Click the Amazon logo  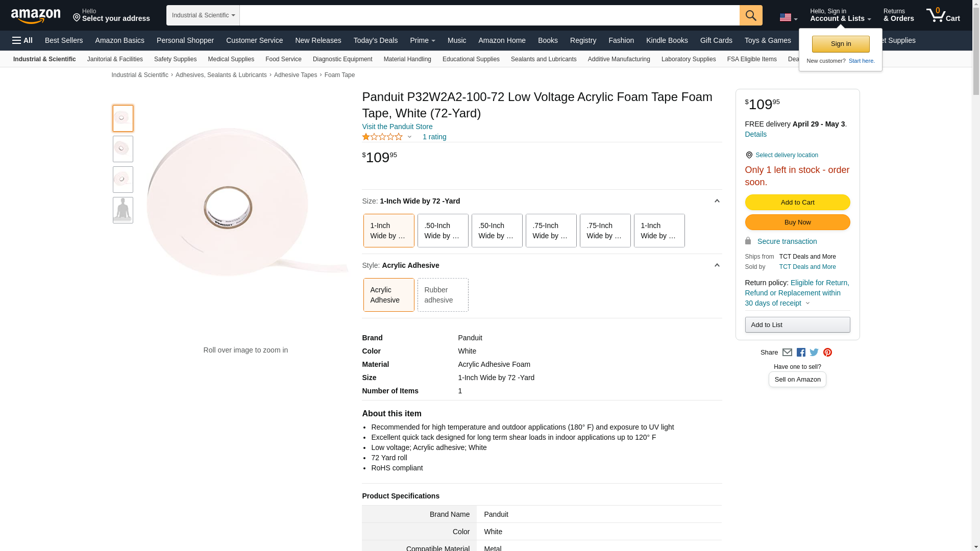[x=36, y=16]
